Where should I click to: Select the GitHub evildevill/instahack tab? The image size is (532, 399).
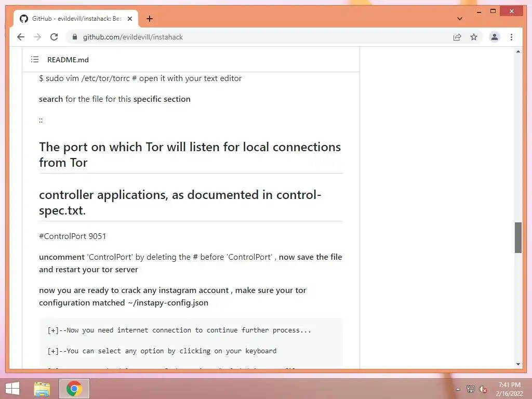(76, 19)
